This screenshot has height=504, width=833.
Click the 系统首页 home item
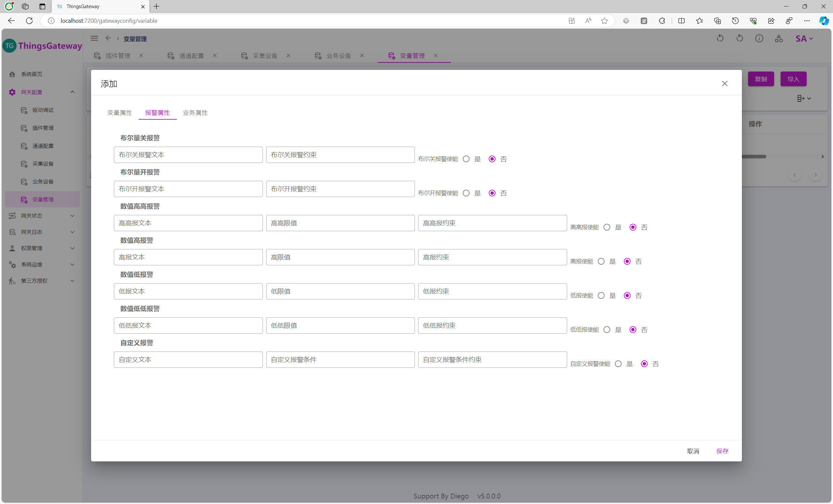coord(32,74)
